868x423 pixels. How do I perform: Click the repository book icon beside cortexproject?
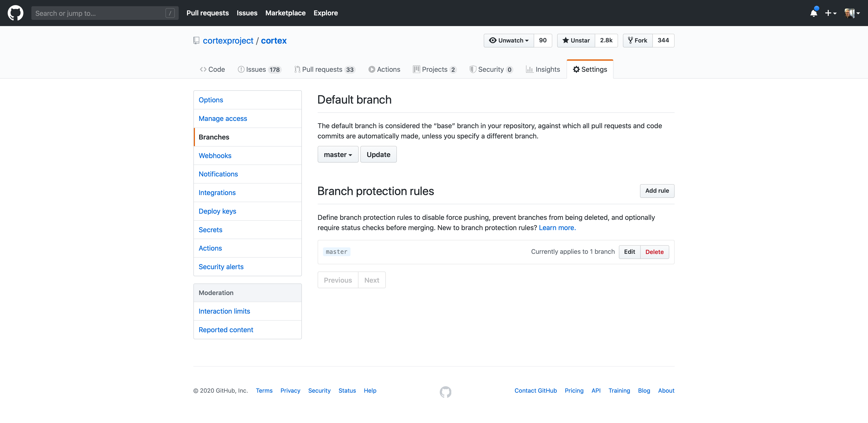[196, 40]
